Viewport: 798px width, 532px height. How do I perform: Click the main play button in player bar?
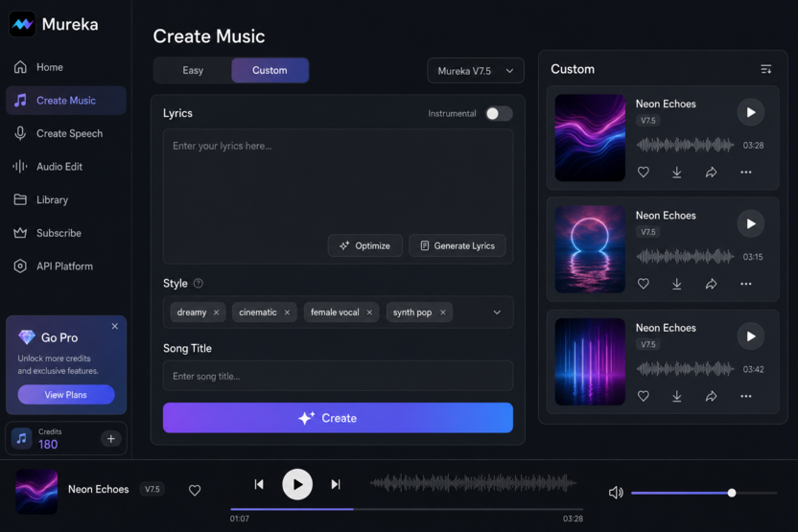297,484
